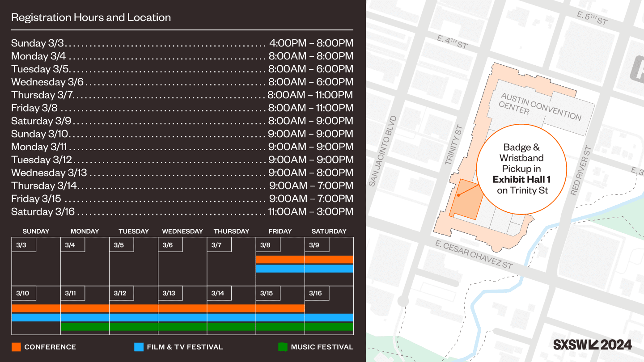This screenshot has height=362, width=644.
Task: Select the Sunday 3/10 hours row
Action: [x=182, y=134]
